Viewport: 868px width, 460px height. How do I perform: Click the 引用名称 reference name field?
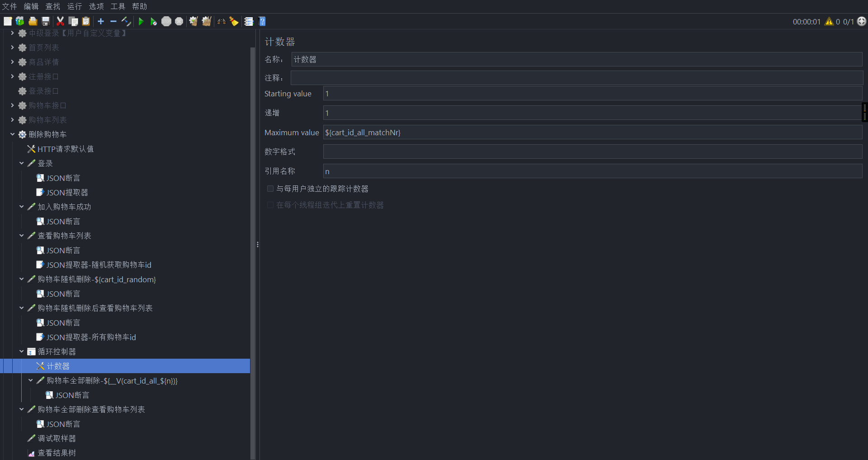pyautogui.click(x=593, y=171)
